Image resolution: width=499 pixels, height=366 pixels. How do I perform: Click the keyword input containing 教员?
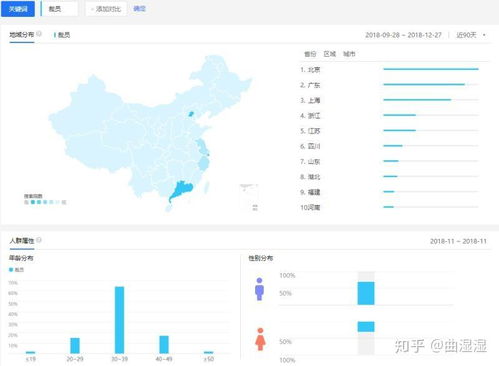pos(59,9)
